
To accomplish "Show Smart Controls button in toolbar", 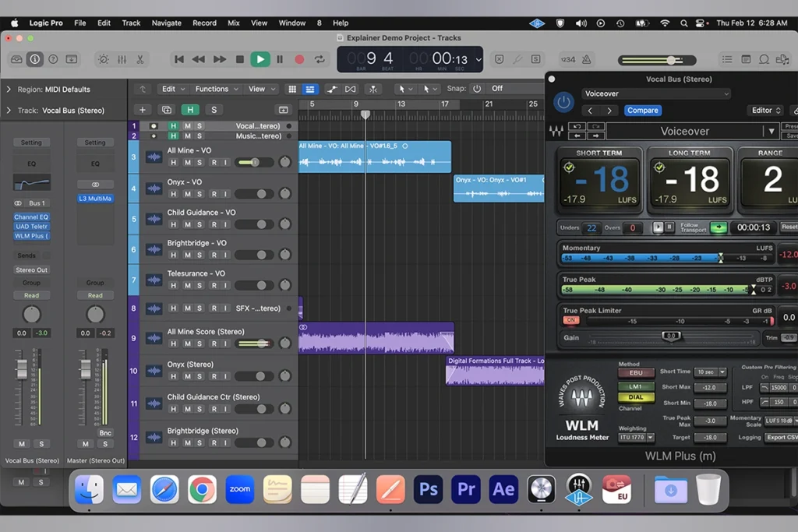I will pyautogui.click(x=104, y=59).
